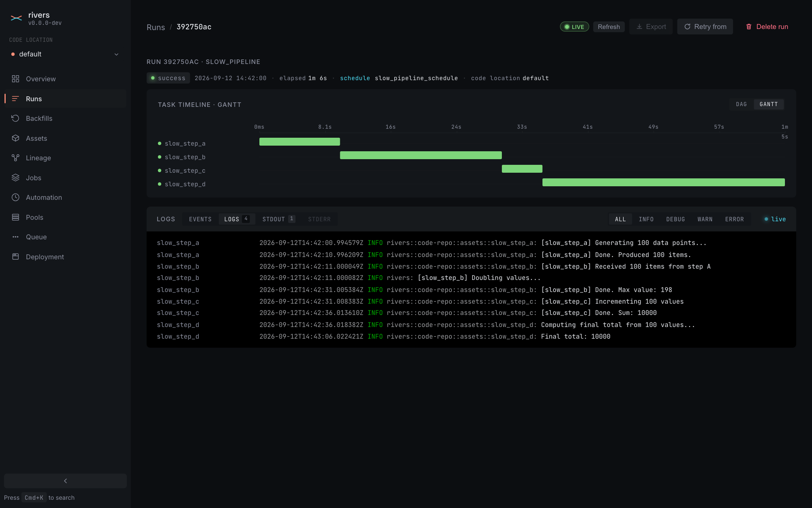812x508 pixels.
Task: Click the Retry from reload icon
Action: pyautogui.click(x=687, y=27)
